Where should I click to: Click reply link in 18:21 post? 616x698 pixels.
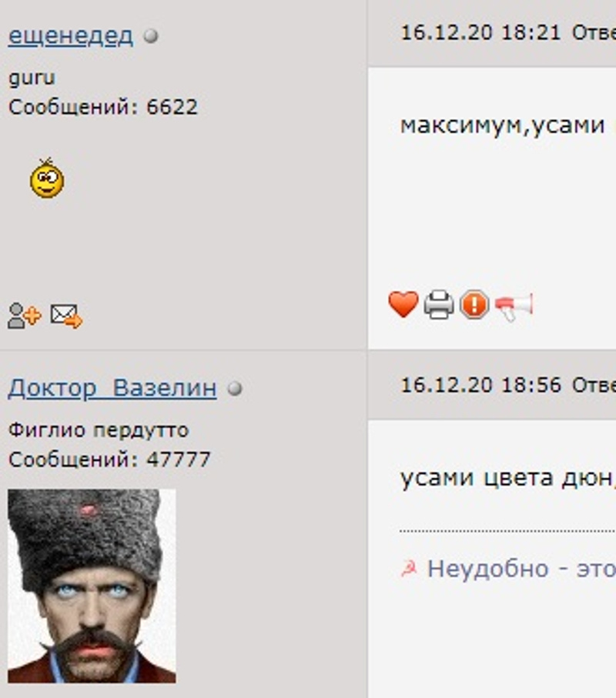[594, 33]
